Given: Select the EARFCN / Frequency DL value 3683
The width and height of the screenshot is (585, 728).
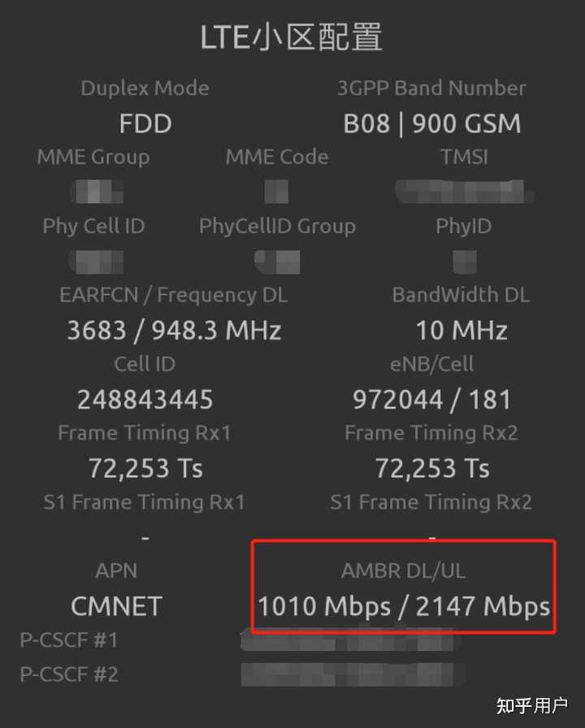Looking at the screenshot, I should (175, 330).
